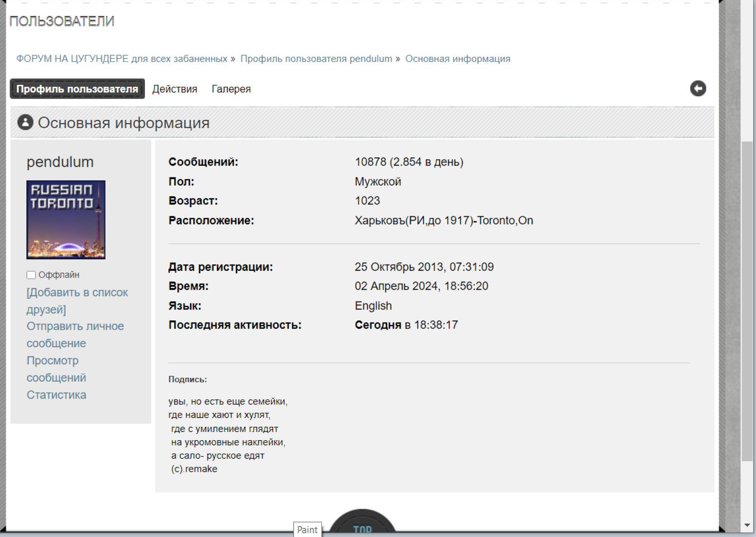
Task: Follow the ФОРУМ НА ЦУГУНДЕРЕ breadcrumb link
Action: [122, 58]
